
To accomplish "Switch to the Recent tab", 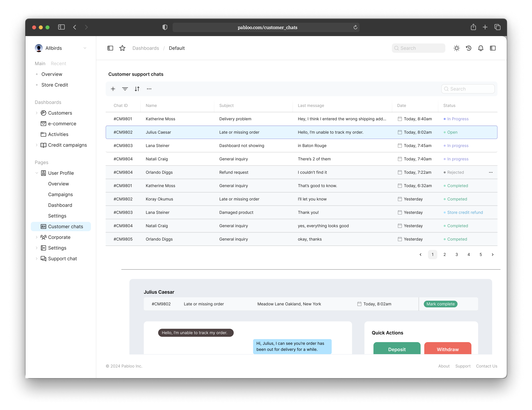I will click(x=58, y=64).
